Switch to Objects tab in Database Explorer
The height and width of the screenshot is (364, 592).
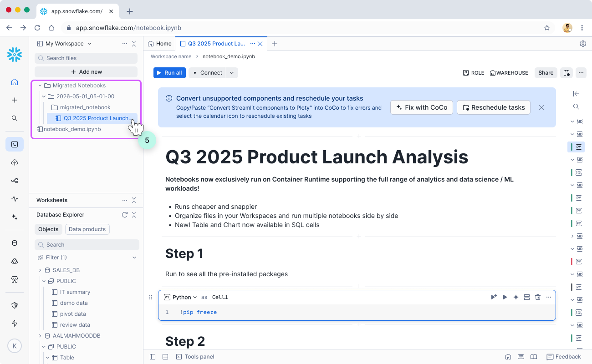coord(48,229)
